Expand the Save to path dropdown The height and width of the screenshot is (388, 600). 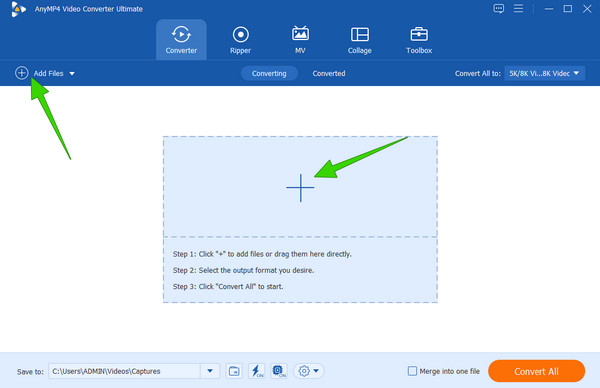(x=210, y=371)
